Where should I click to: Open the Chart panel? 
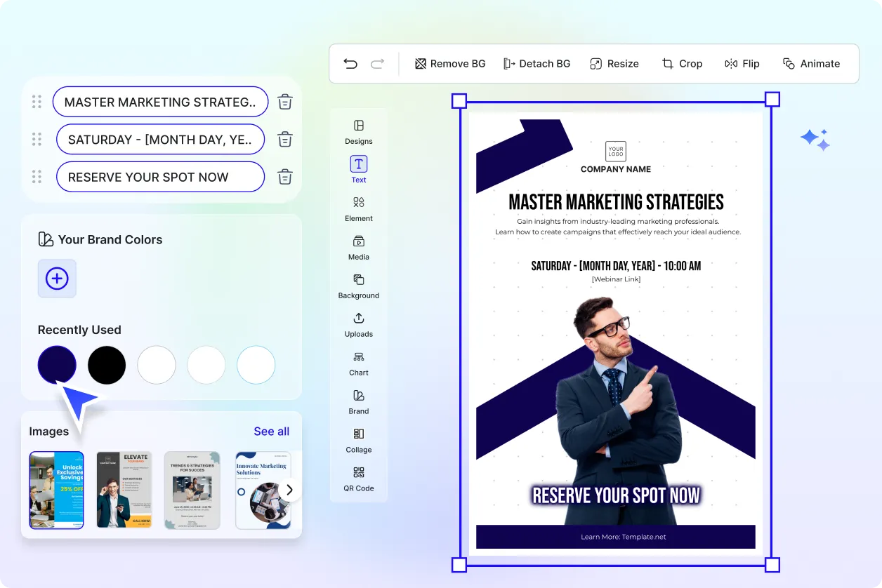pos(358,363)
